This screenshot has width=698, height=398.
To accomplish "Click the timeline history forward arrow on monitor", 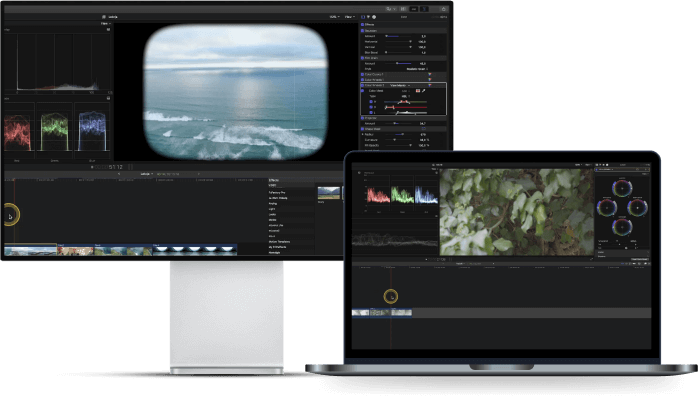I will point(199,174).
